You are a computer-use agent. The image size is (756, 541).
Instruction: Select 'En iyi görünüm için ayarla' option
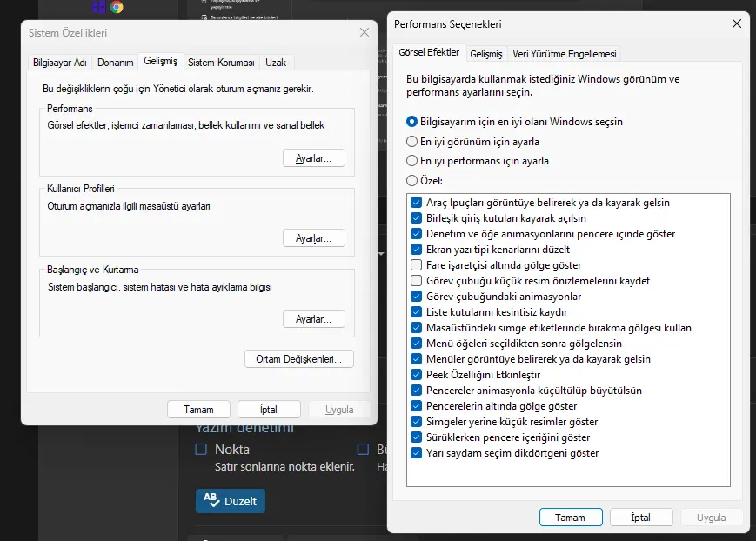click(472, 142)
